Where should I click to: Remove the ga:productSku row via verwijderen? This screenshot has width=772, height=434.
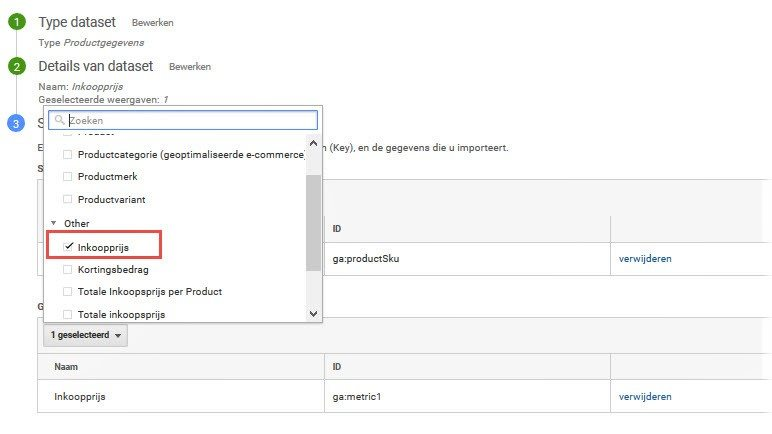point(645,259)
